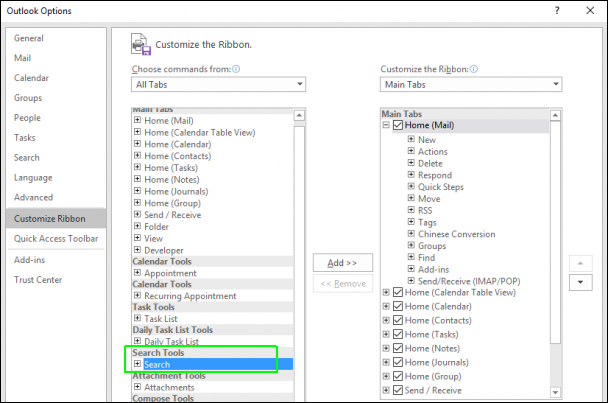Select Home (Notes) in left list
This screenshot has height=403, width=608.
tap(172, 180)
